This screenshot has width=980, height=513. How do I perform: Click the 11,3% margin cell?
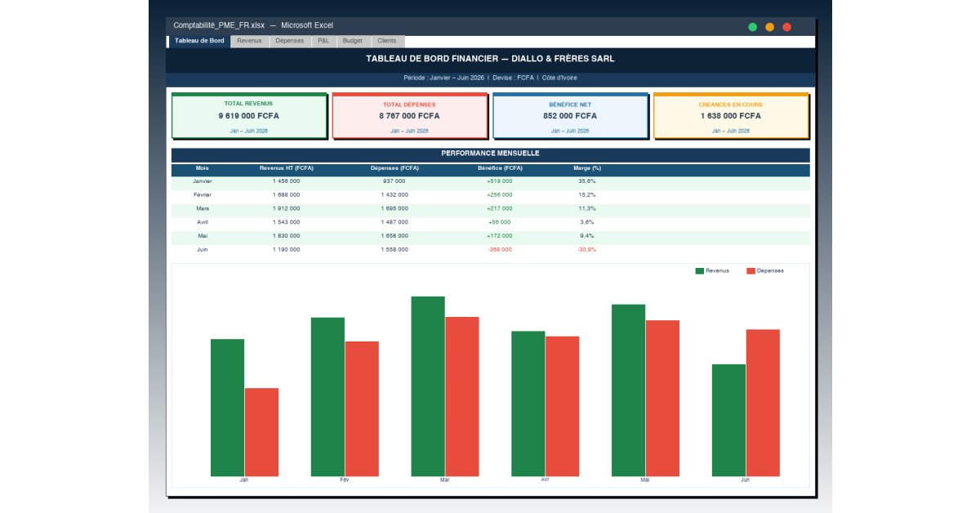[x=587, y=208]
